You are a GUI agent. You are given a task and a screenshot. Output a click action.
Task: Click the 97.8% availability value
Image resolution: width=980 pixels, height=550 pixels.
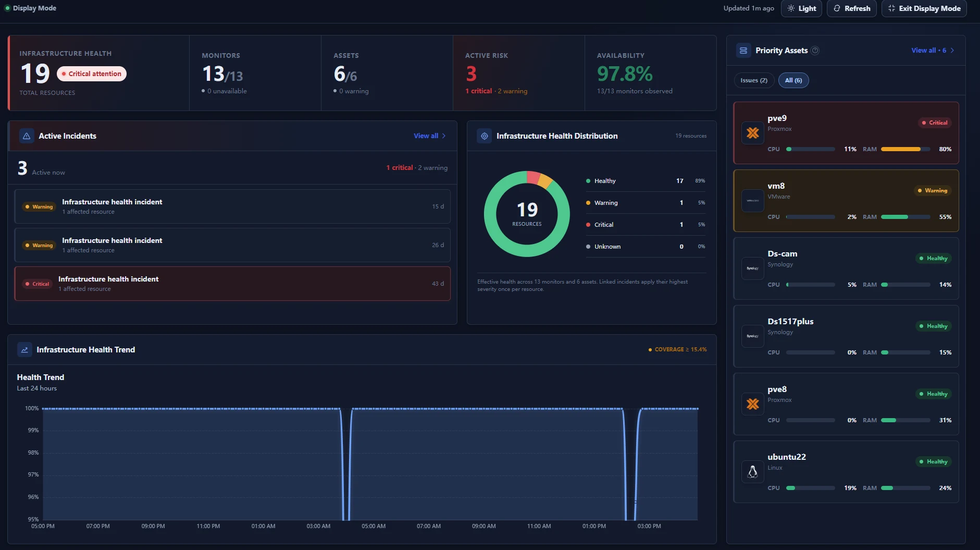tap(625, 74)
